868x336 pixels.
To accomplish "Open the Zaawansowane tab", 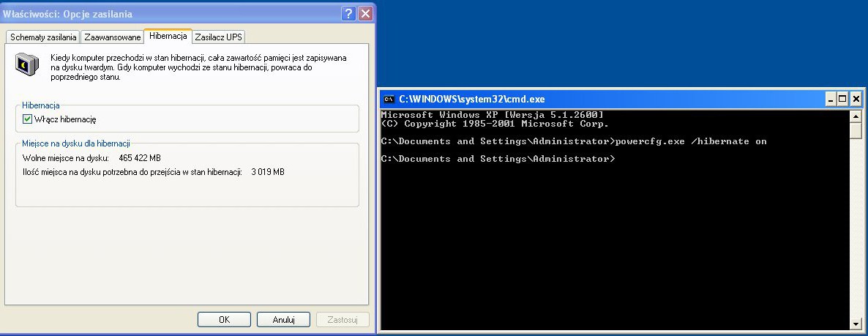I will pyautogui.click(x=112, y=37).
